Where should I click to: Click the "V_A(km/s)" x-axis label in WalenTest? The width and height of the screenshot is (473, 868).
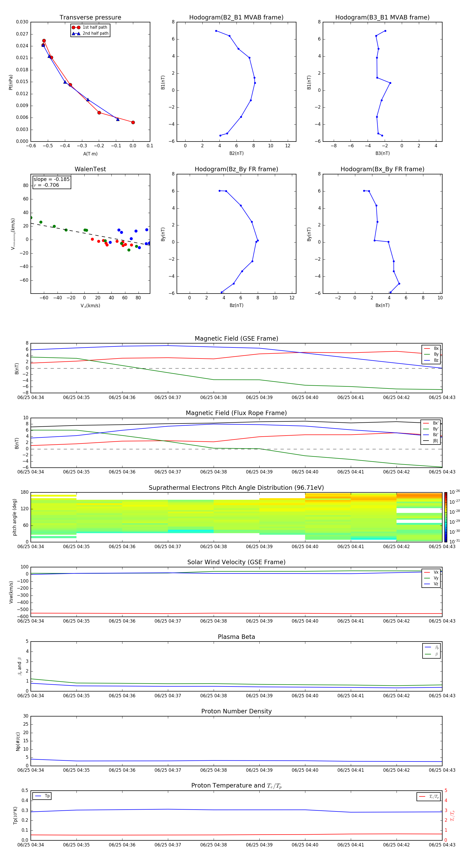coord(90,306)
